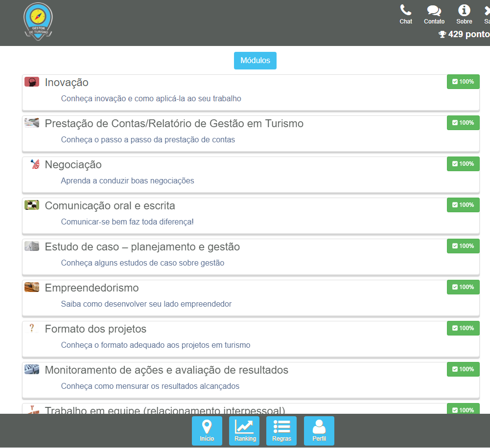
Task: Open the Empreendedorismo module title
Action: click(92, 288)
